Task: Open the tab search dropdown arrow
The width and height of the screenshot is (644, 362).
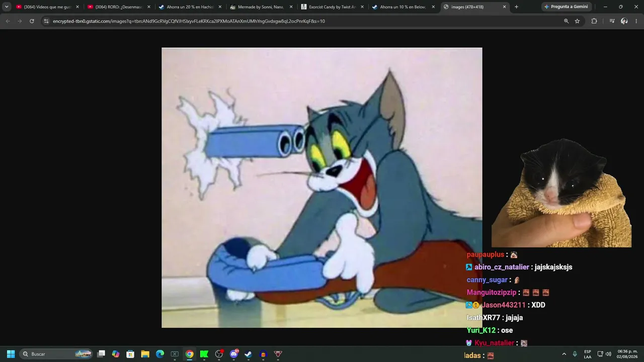Action: tap(7, 7)
